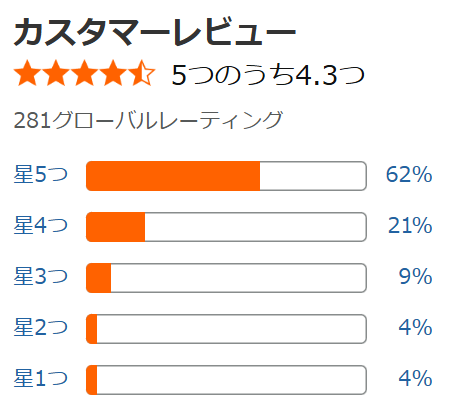Click the 62% percentage link

[409, 174]
